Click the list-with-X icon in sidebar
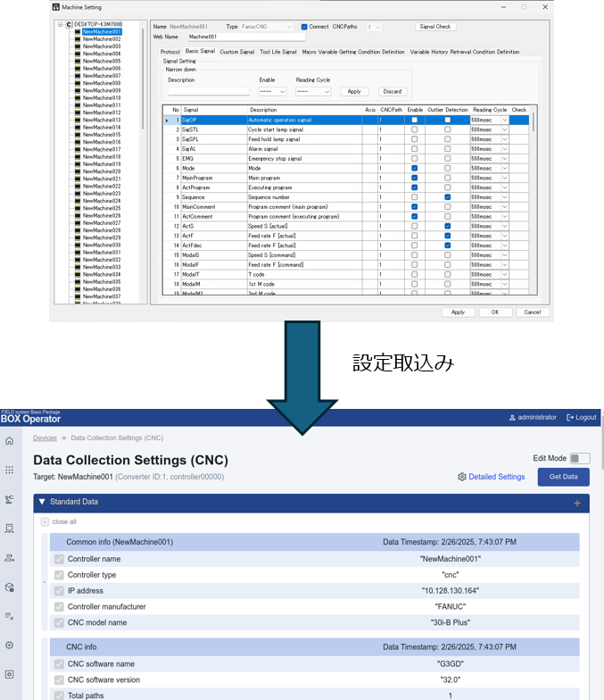The image size is (604, 700). pos(10,616)
